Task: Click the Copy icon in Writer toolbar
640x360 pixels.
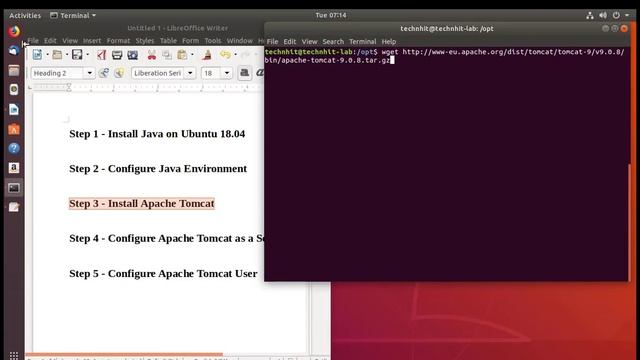Action: click(x=167, y=55)
